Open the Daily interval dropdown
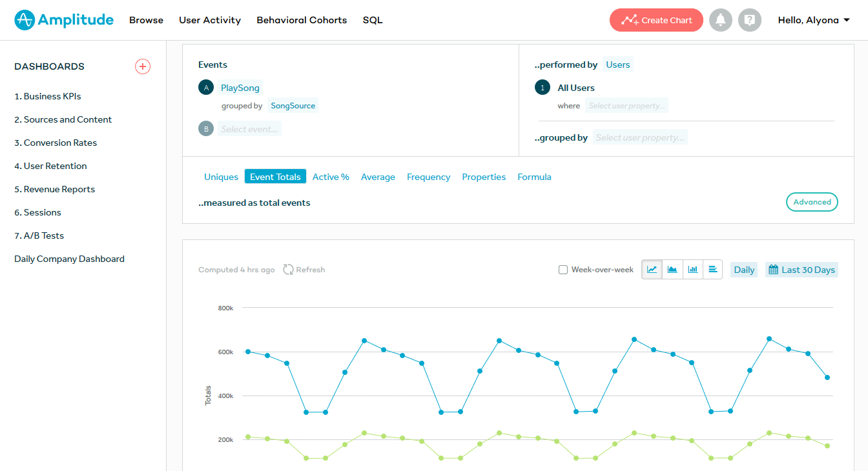868x471 pixels. (744, 270)
